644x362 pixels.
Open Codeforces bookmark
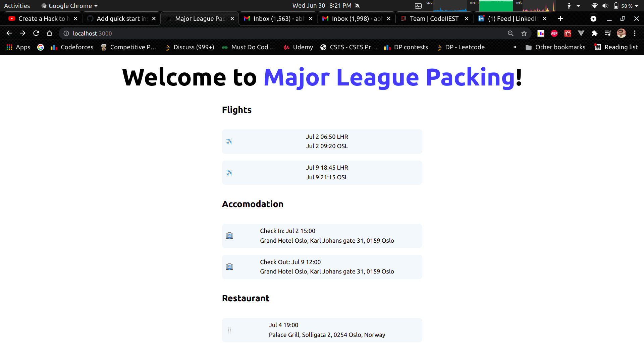pos(72,47)
